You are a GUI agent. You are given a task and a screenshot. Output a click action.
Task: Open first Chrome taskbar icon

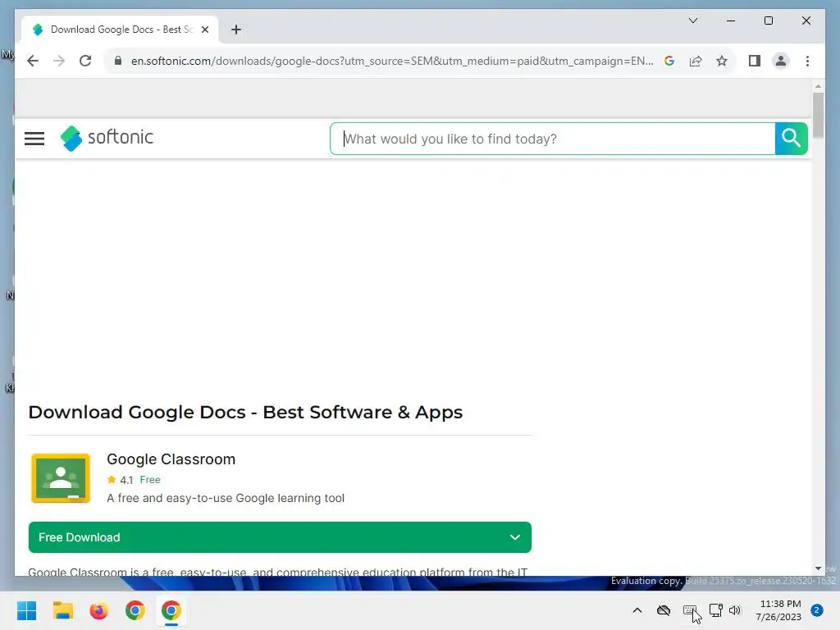click(x=135, y=610)
